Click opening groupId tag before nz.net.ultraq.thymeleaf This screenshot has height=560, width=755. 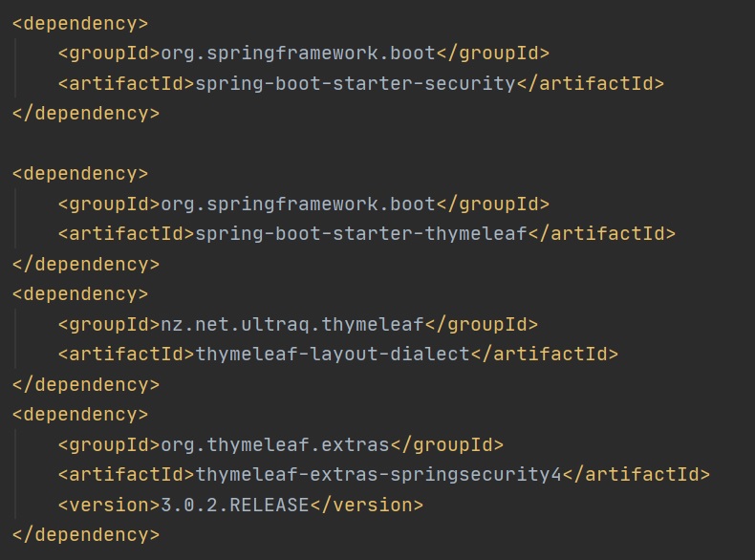tap(108, 324)
